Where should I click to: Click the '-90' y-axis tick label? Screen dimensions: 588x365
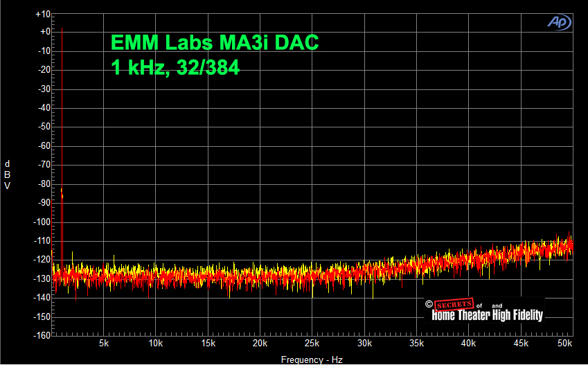coord(44,202)
